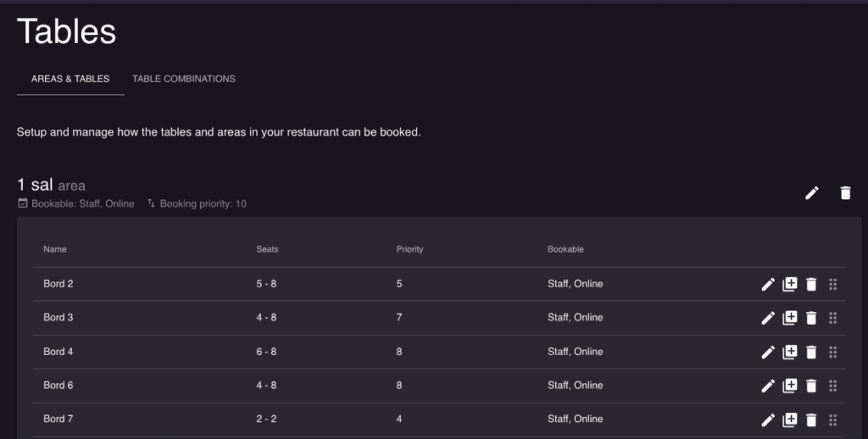Click reorder handle for Bord 3

tap(832, 318)
